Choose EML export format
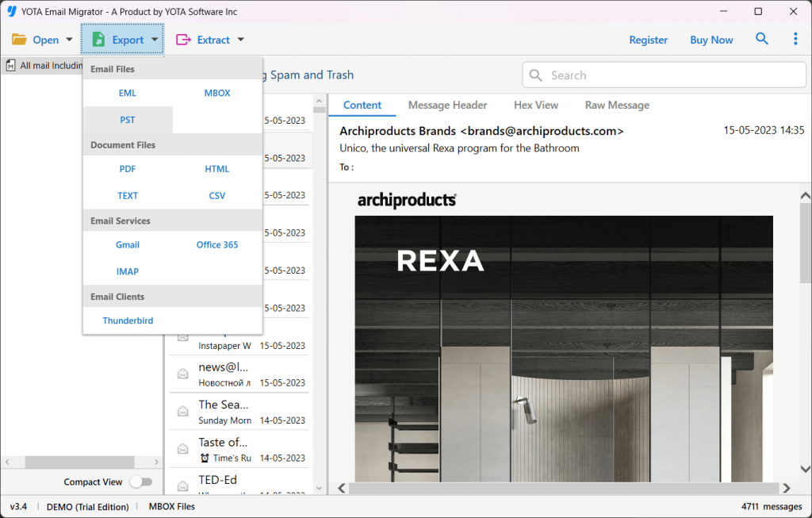Viewport: 812px width, 518px height. (x=128, y=93)
